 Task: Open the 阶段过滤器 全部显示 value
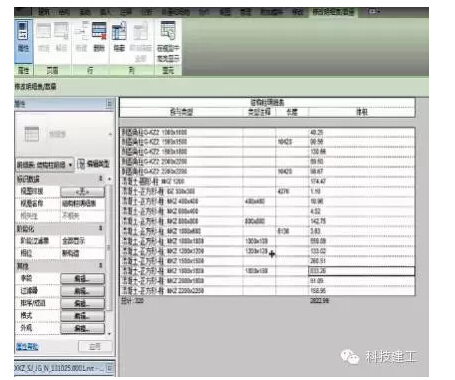tap(82, 241)
